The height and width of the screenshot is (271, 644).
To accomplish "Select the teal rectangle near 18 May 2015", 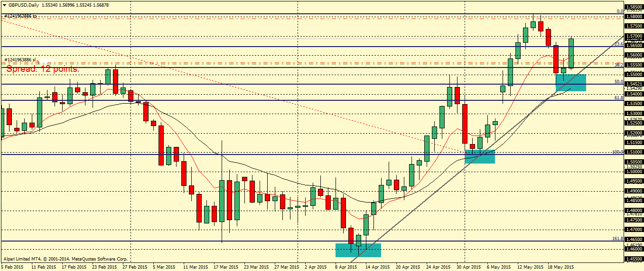I will 571,83.
